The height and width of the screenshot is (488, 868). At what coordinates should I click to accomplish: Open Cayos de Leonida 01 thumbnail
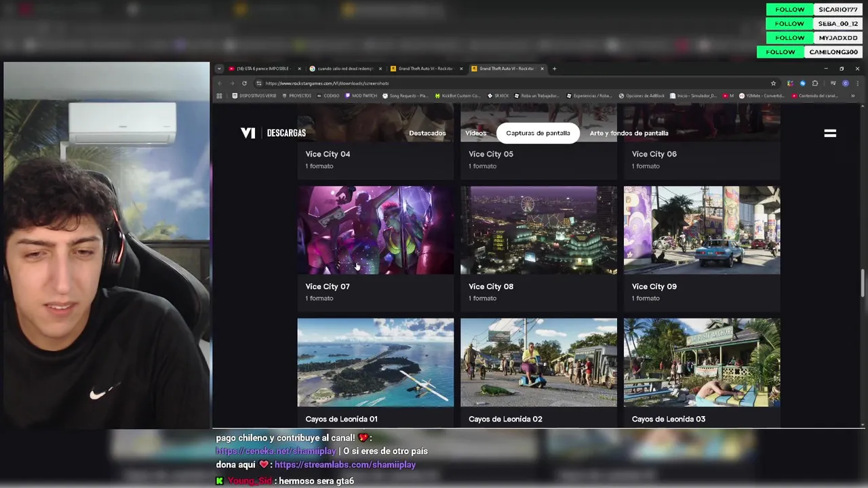click(x=376, y=363)
